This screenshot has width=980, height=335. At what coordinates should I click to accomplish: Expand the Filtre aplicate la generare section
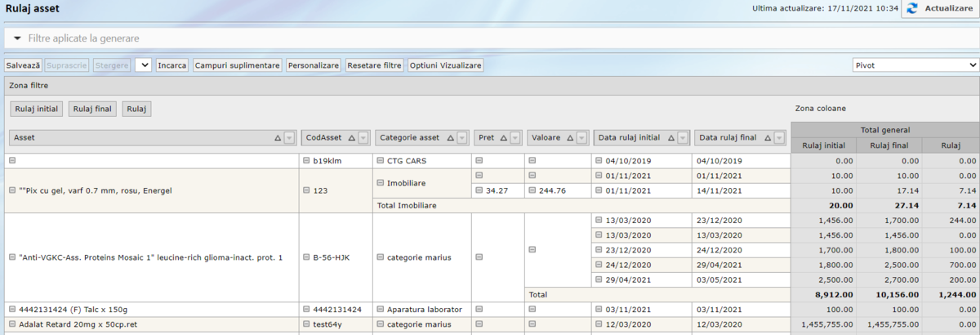[x=17, y=38]
